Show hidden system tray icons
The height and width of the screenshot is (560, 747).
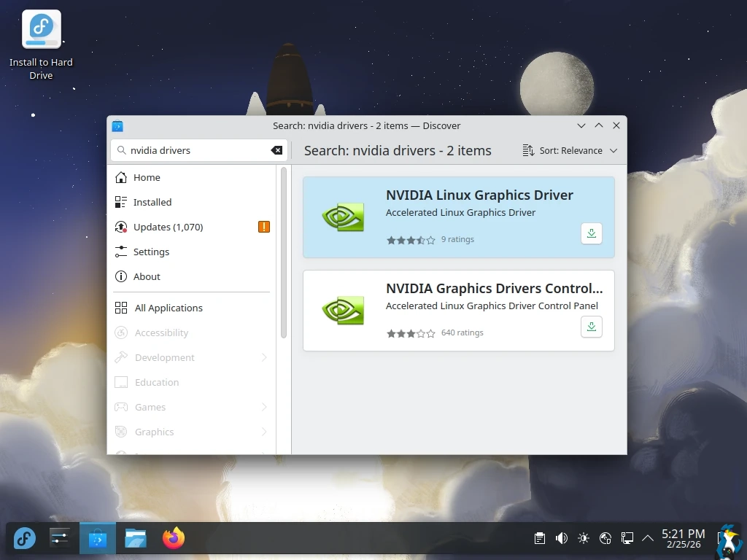pyautogui.click(x=647, y=539)
